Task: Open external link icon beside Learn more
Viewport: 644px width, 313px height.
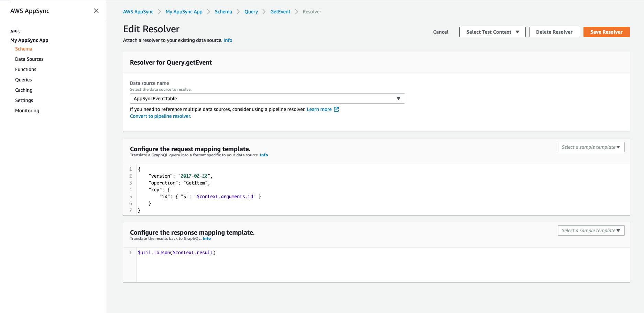Action: pyautogui.click(x=336, y=109)
